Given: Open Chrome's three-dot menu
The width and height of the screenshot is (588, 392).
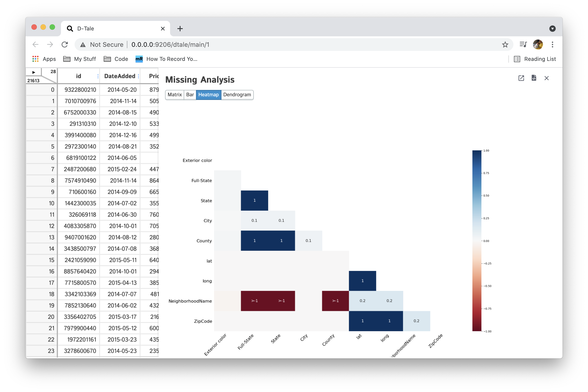Looking at the screenshot, I should click(x=553, y=45).
